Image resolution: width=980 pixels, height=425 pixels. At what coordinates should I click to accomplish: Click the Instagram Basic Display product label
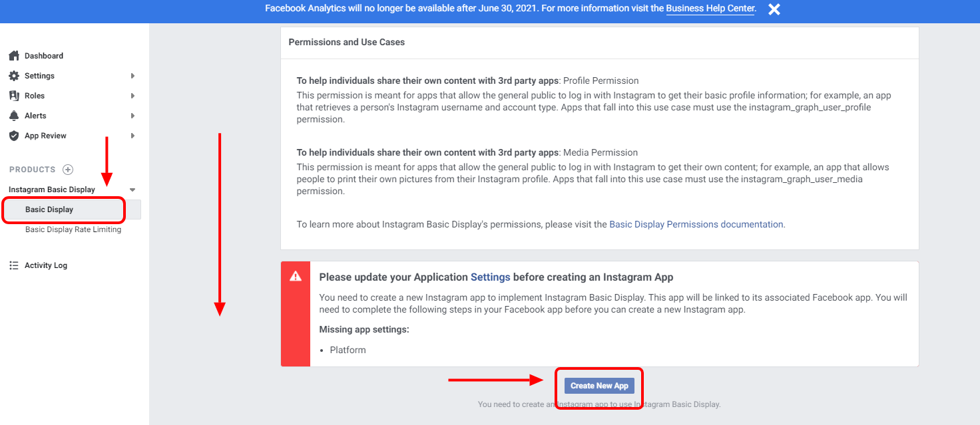52,190
